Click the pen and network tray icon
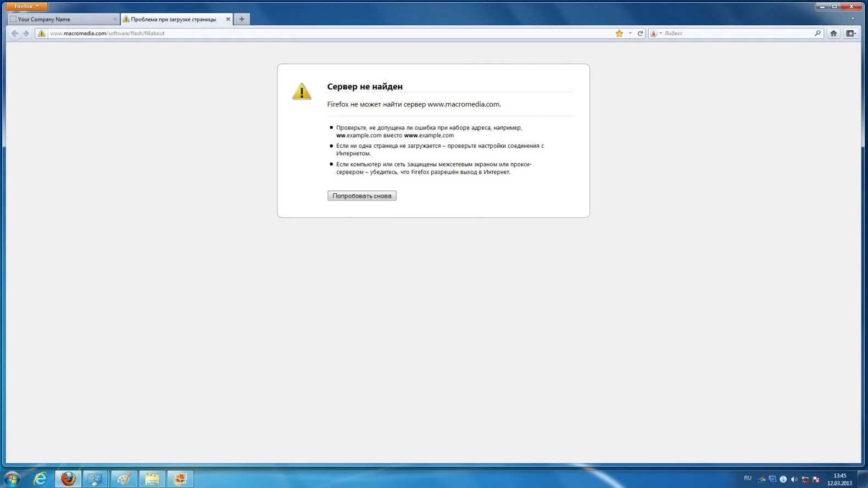The image size is (868, 488). tap(761, 479)
